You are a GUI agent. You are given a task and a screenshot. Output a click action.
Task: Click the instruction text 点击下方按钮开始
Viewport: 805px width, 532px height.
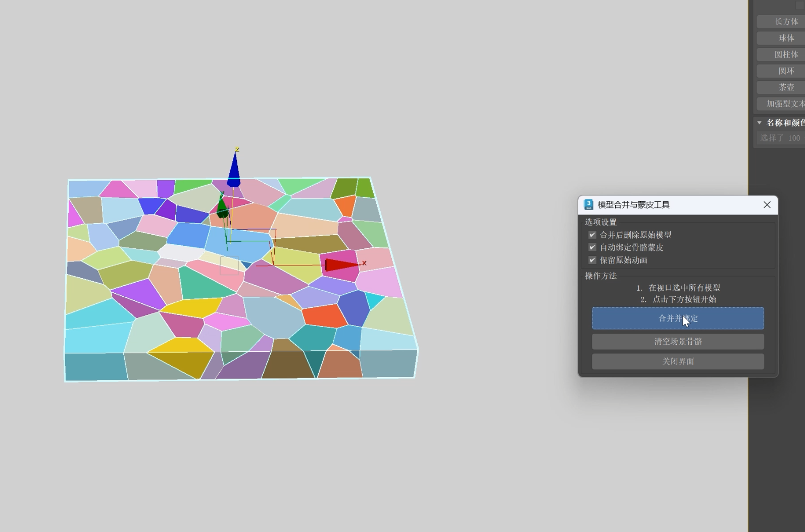pos(684,299)
